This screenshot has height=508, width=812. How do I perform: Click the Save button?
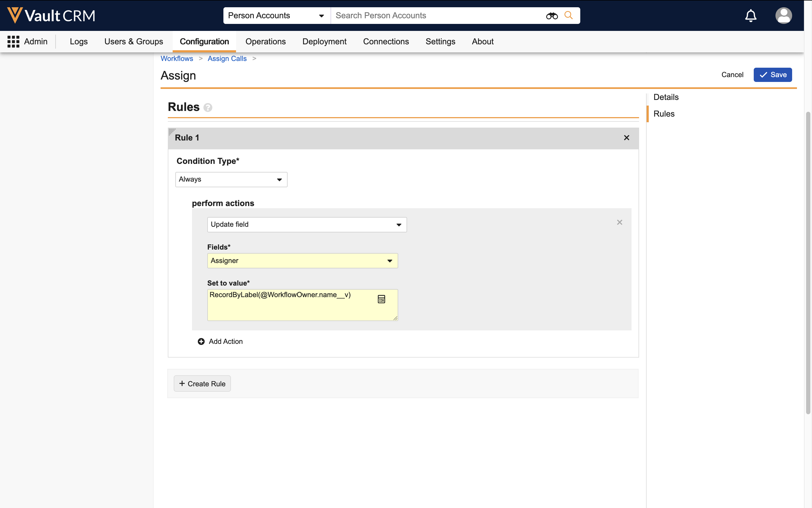[772, 75]
